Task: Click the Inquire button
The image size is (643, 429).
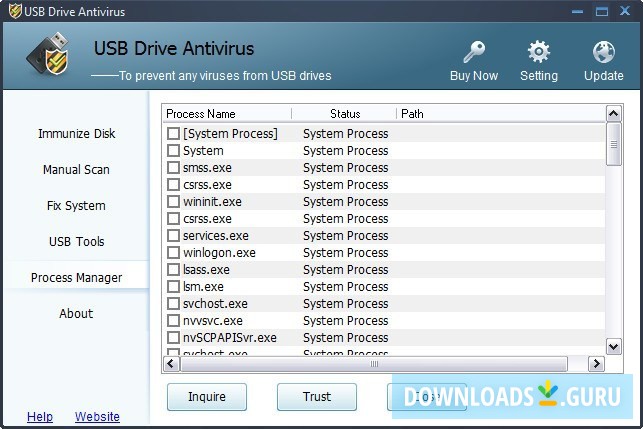Action: [x=207, y=397]
